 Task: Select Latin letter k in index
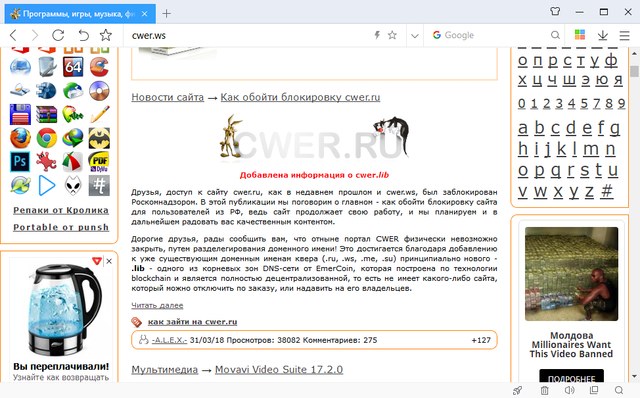[562, 149]
